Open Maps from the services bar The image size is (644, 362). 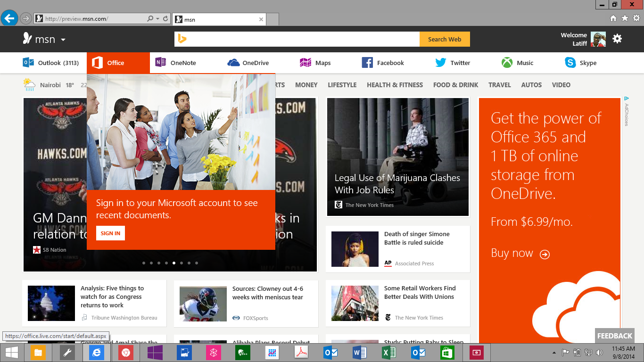[315, 63]
